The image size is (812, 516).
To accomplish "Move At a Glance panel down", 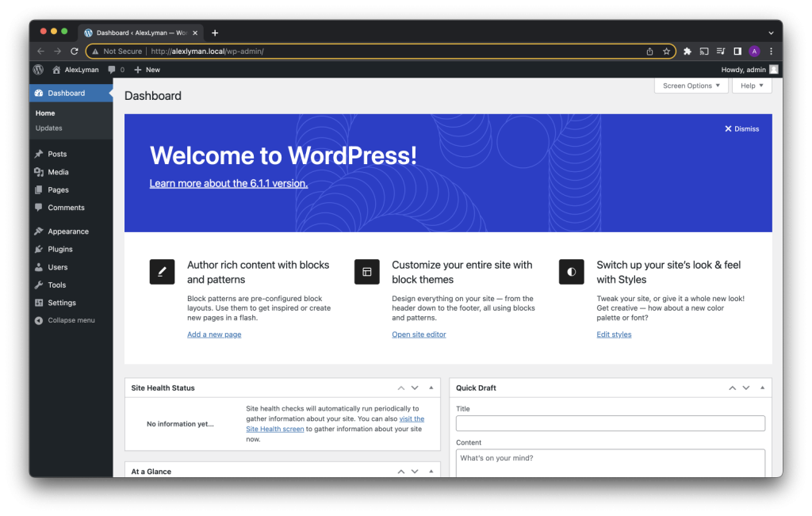I will click(415, 472).
